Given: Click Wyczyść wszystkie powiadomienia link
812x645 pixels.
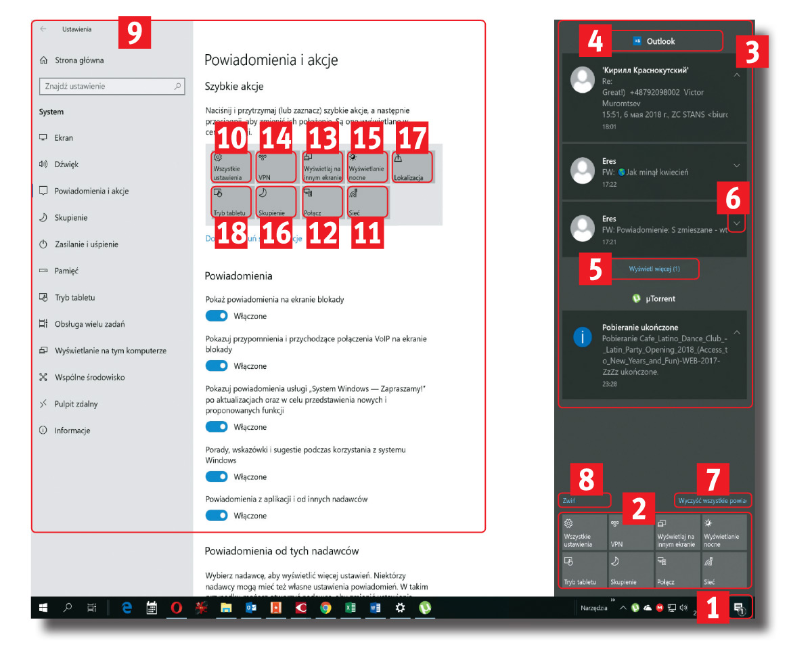Looking at the screenshot, I should click(713, 501).
